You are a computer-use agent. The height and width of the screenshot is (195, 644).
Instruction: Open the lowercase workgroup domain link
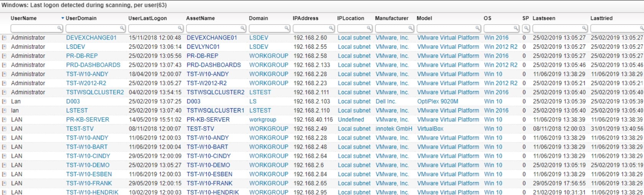263,120
